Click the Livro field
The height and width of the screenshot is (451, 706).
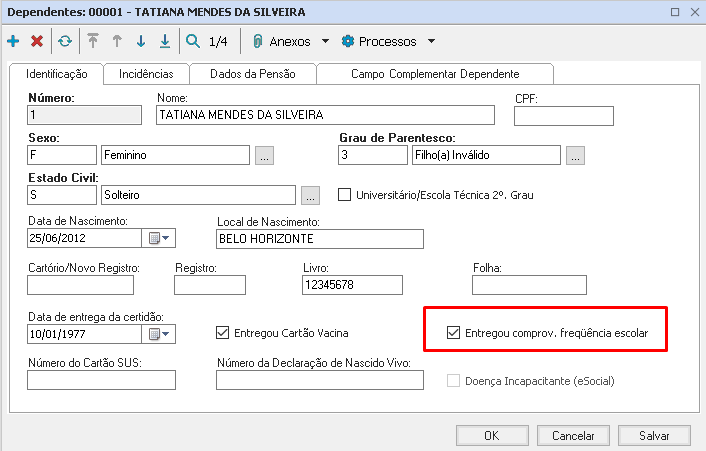[x=352, y=285]
